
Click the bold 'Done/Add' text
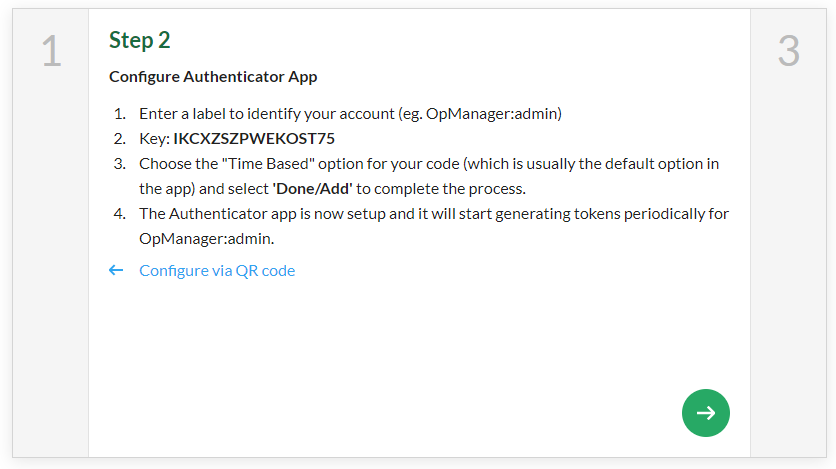[x=312, y=188]
